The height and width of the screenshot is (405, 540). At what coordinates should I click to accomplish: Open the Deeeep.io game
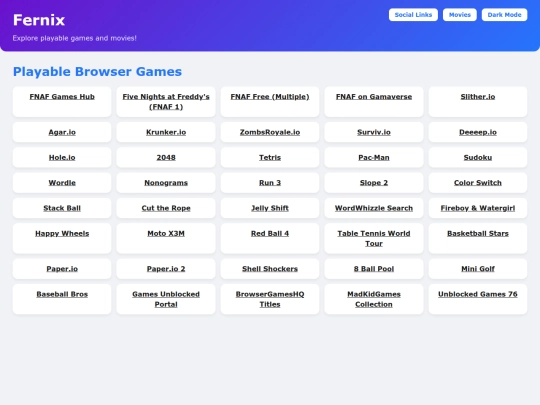(478, 132)
